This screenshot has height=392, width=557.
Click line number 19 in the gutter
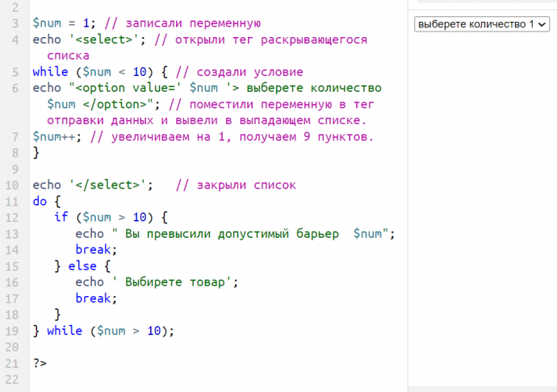coord(12,331)
